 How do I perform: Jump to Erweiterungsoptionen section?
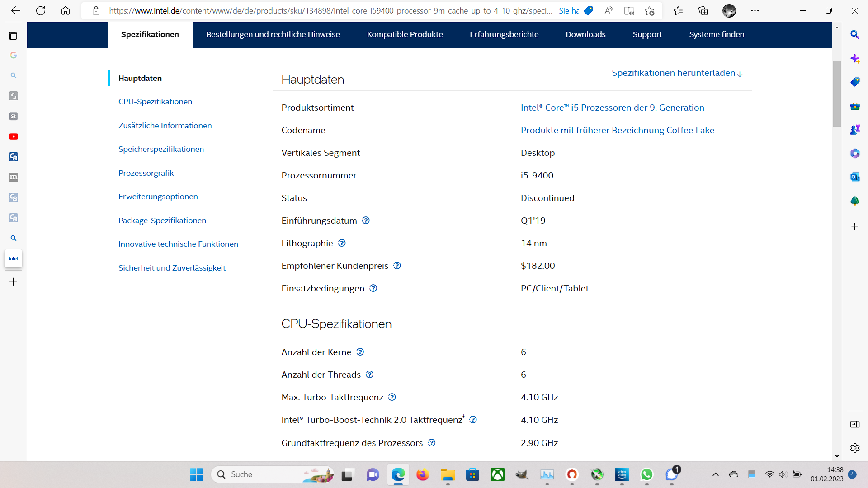[x=158, y=197]
